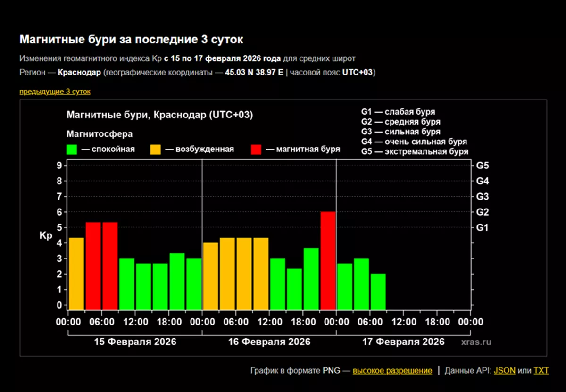Click the red 'магнитная буря' legend swatch

click(x=256, y=150)
